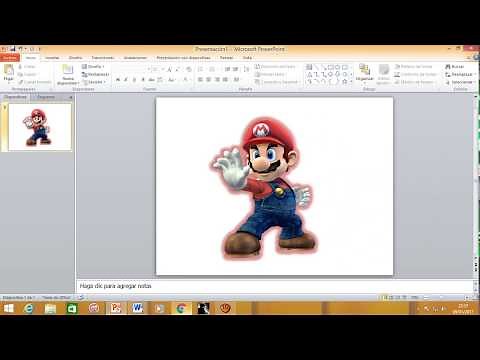This screenshot has height=360, width=480.
Task: Open Internet Explorer from the taskbar
Action: point(29,308)
